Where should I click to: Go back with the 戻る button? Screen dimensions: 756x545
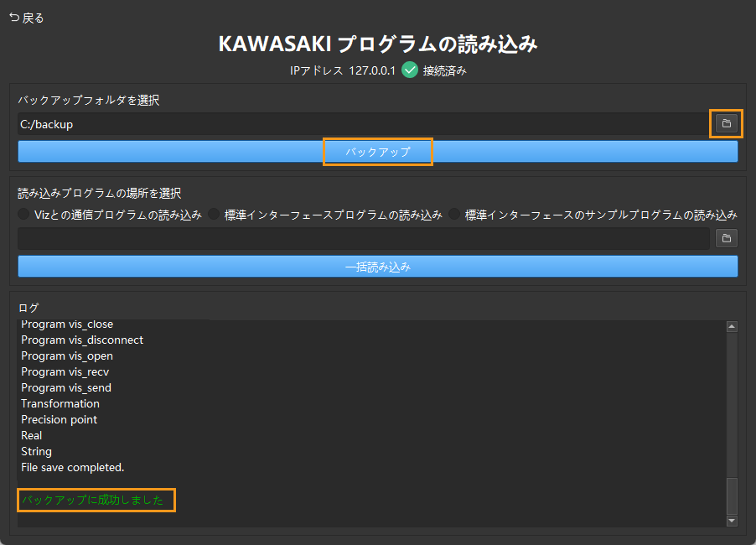(27, 18)
